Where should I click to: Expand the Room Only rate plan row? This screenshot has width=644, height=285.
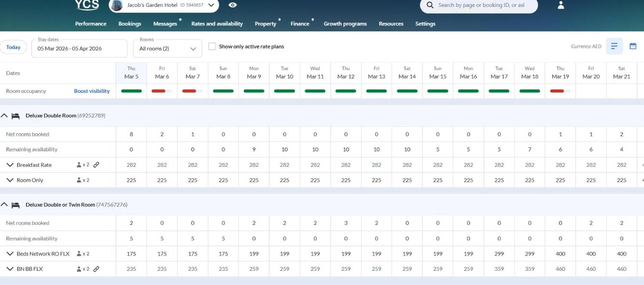(10, 180)
